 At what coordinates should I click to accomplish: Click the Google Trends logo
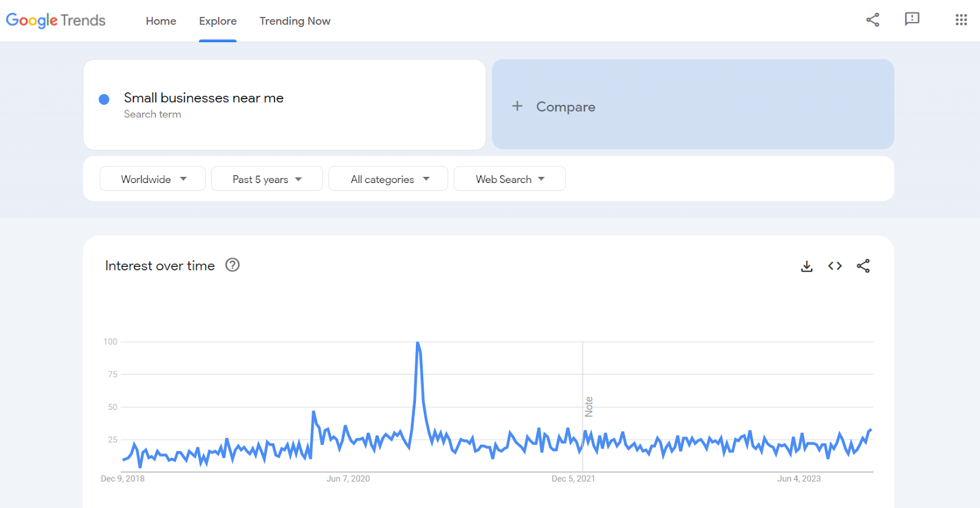56,20
